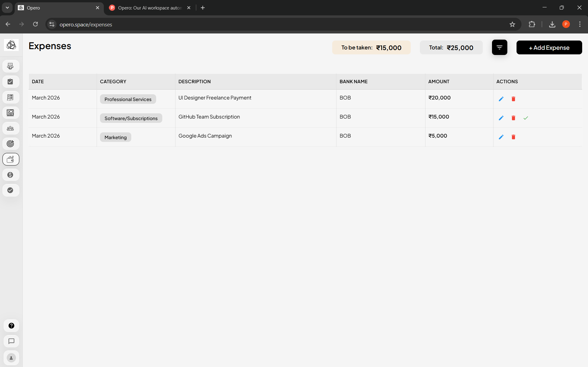
Task: Click the Marketing category tag
Action: pos(115,137)
